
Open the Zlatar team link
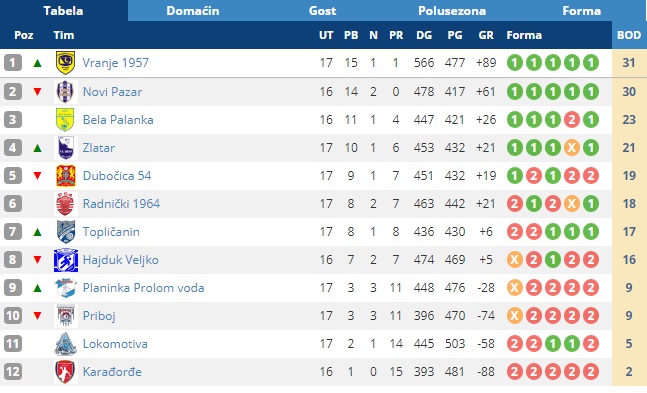coord(99,148)
